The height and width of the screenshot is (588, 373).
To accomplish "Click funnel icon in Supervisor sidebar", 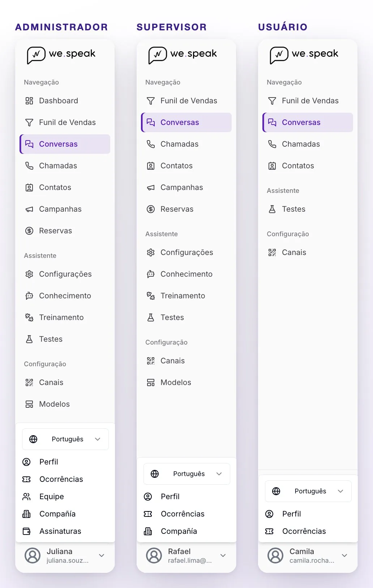I will [x=151, y=101].
